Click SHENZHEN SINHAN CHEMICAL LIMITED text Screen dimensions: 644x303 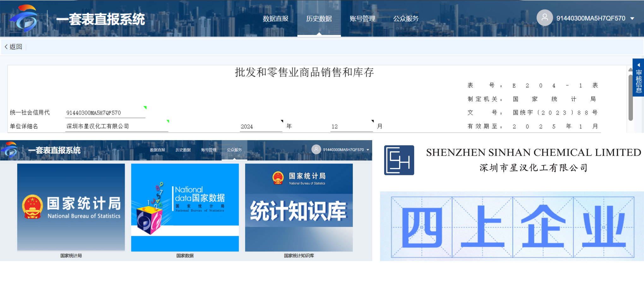coord(534,152)
